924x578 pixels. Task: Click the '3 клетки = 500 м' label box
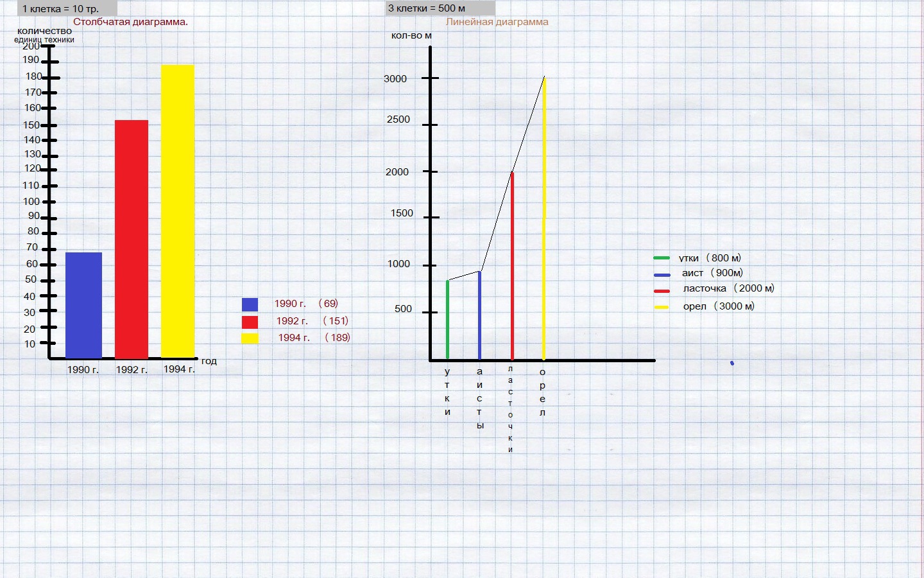(x=440, y=8)
